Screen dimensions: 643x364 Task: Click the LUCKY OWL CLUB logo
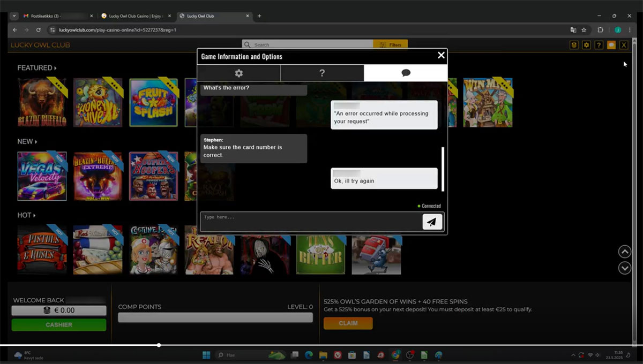(x=40, y=45)
